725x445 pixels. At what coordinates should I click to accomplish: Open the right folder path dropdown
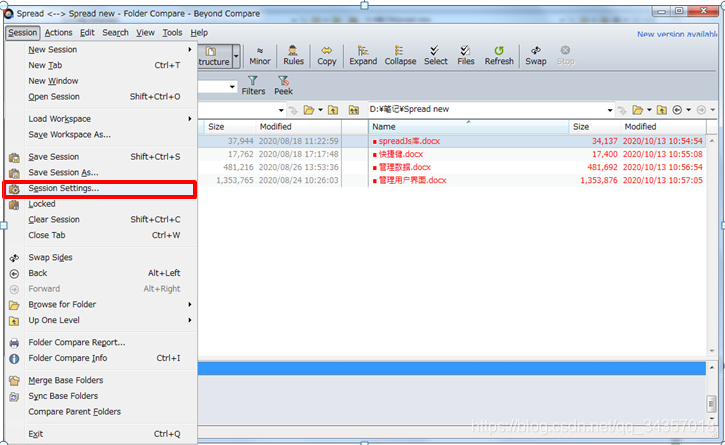tap(609, 110)
